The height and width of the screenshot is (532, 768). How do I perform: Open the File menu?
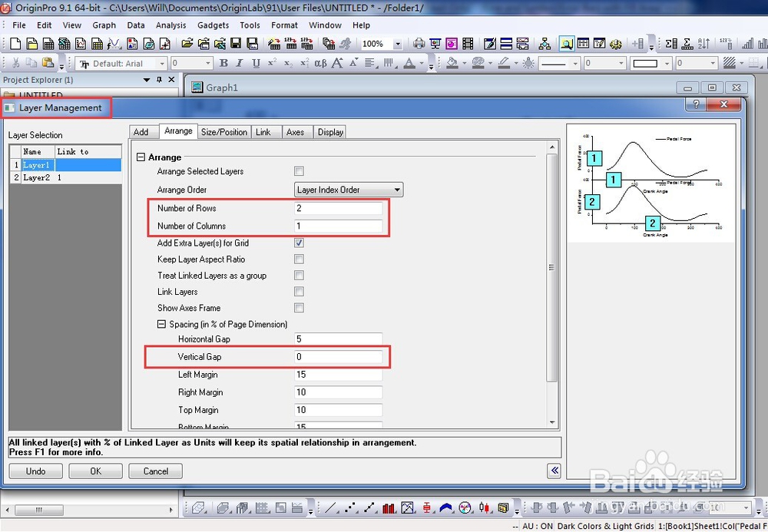(x=19, y=25)
